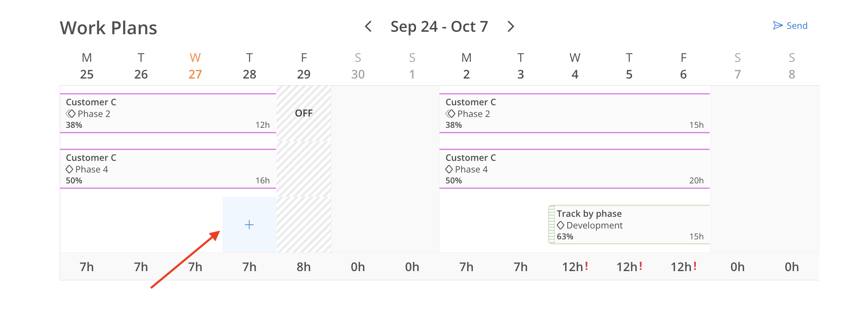Click the striped OFF block on Friday 29

click(304, 113)
